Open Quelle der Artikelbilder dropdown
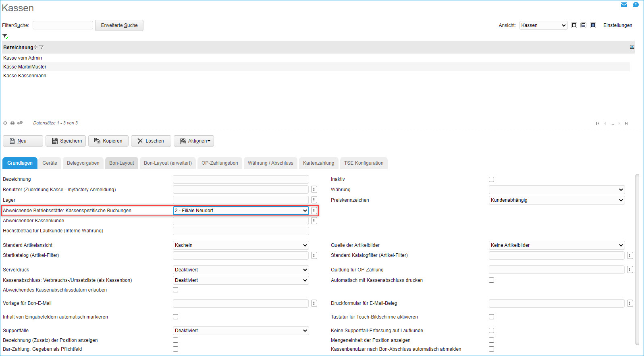644x356 pixels. (557, 245)
